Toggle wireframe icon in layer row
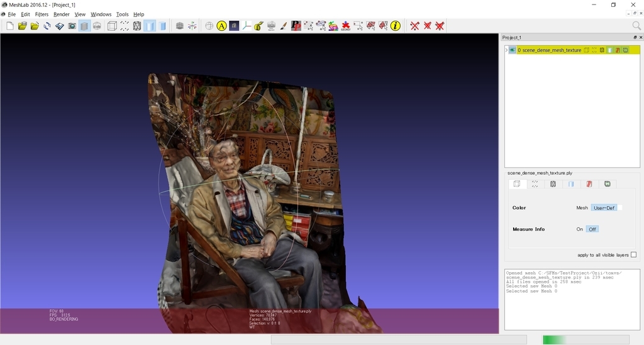This screenshot has height=345, width=644. [602, 50]
